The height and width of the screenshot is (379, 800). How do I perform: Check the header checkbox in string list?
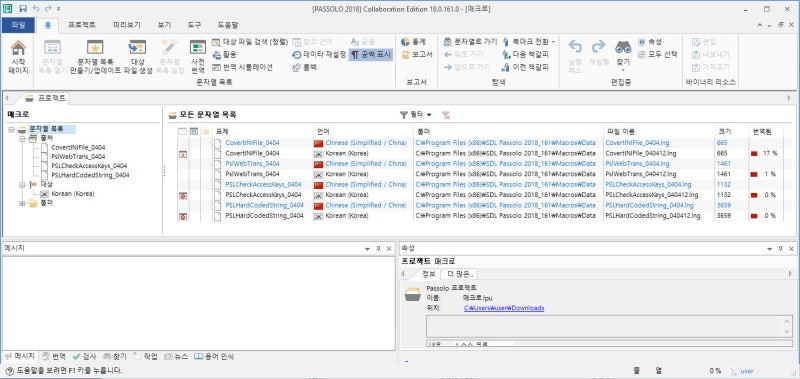(x=182, y=132)
